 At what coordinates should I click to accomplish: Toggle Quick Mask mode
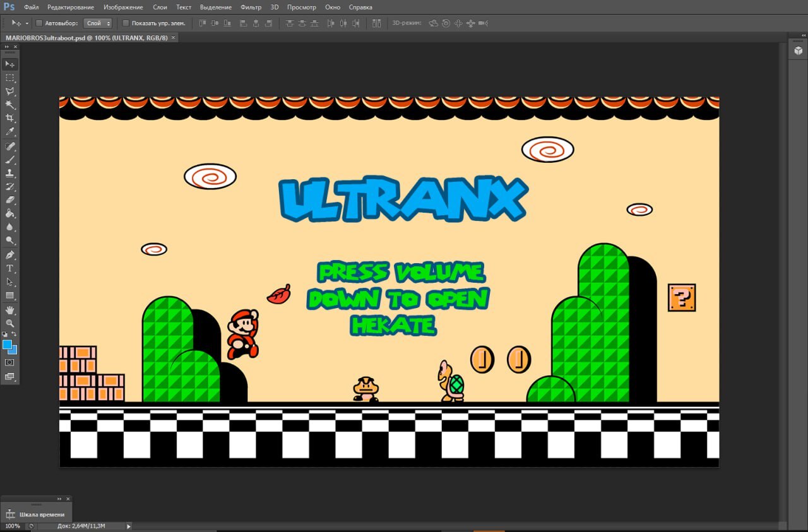click(x=9, y=363)
